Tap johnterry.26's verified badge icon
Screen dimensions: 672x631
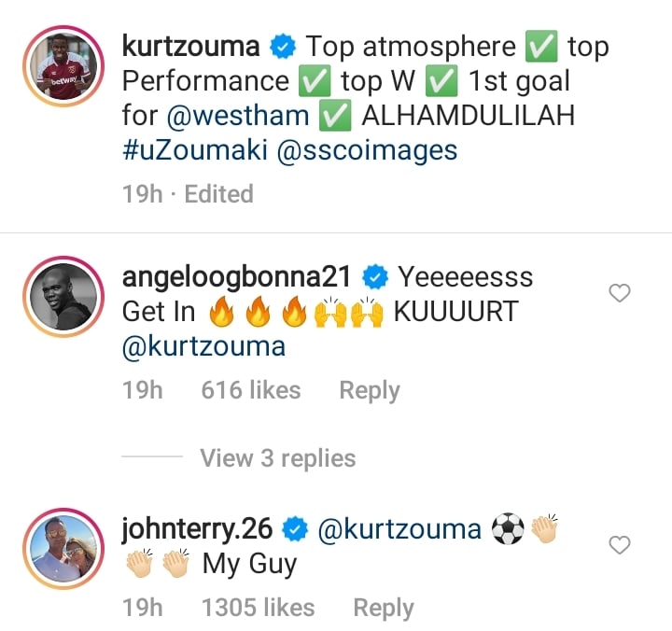[x=295, y=530]
